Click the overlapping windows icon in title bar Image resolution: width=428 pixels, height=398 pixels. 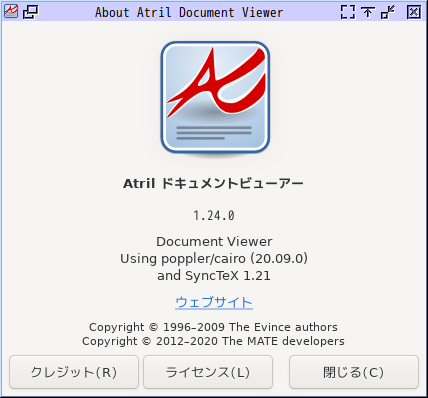[30, 12]
